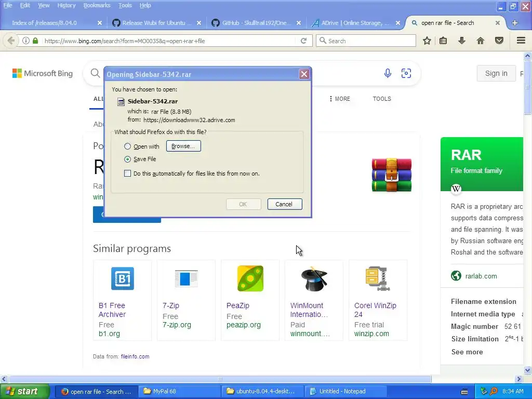Switch to GitHub Skulltrail192 tab
Image resolution: width=532 pixels, height=399 pixels.
(x=256, y=23)
